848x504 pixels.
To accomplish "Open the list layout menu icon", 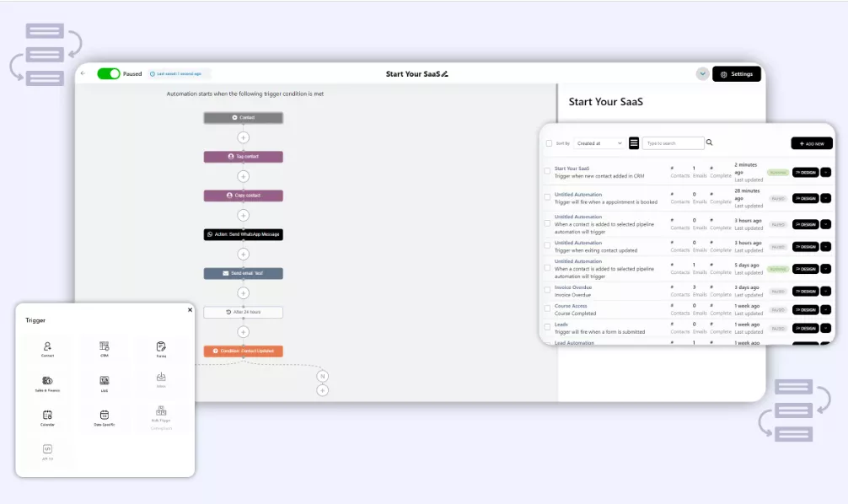I will 634,142.
